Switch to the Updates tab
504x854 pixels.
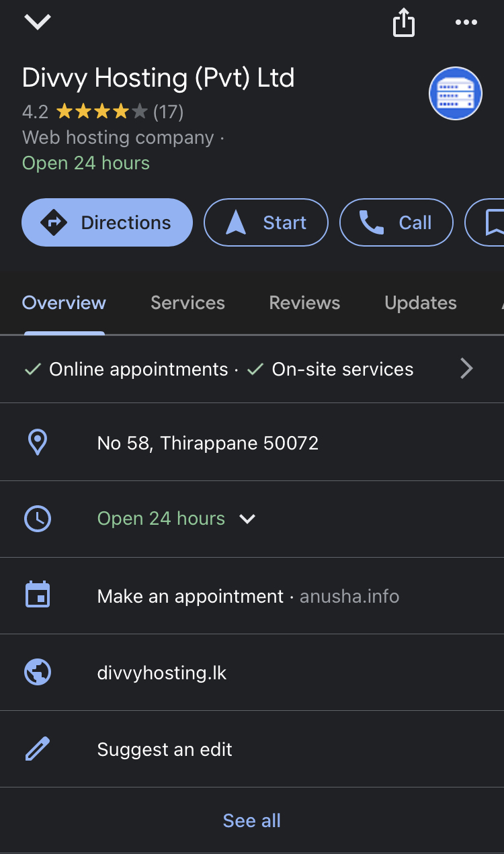coord(421,303)
